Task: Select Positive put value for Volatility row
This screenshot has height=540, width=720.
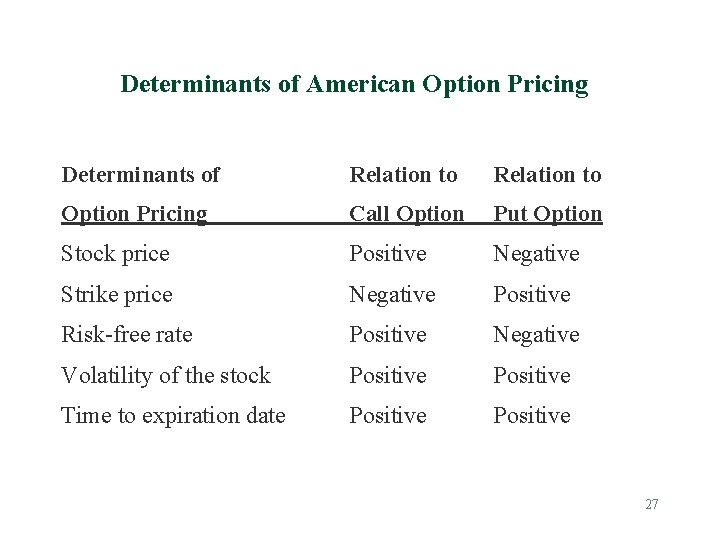Action: 532,376
